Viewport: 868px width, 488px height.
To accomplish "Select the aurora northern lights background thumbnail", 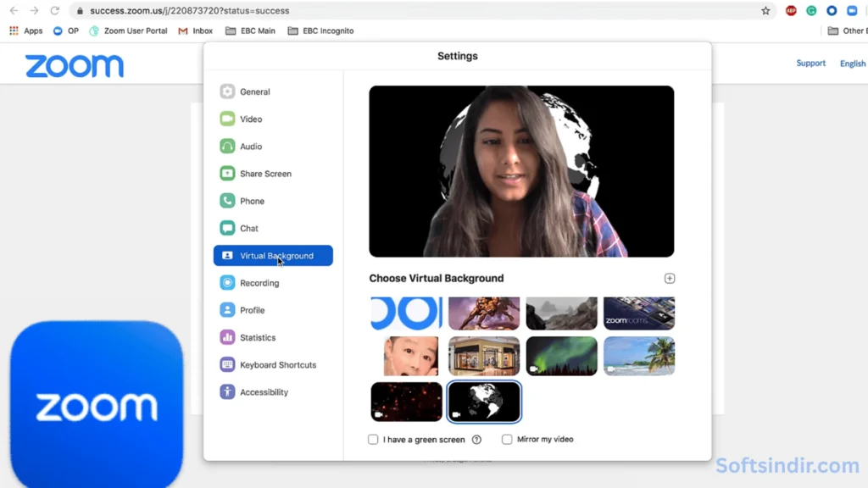I will (x=561, y=356).
